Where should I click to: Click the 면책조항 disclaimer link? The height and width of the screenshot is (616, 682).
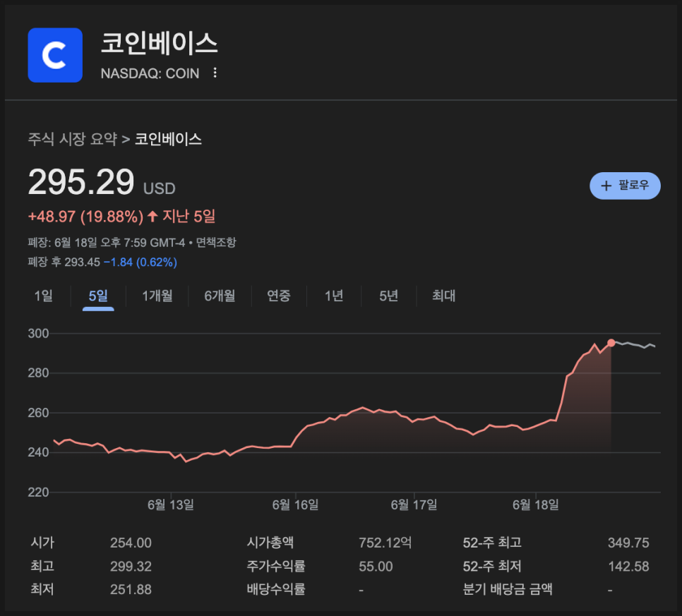point(216,242)
